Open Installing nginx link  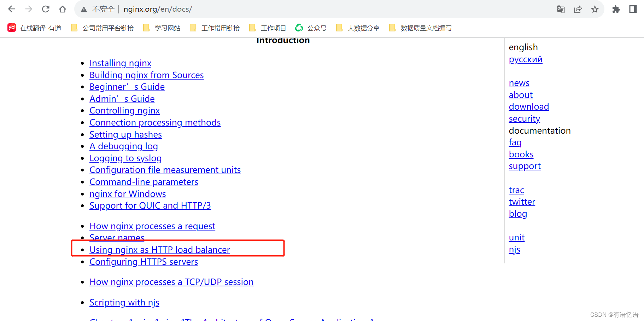(x=120, y=63)
